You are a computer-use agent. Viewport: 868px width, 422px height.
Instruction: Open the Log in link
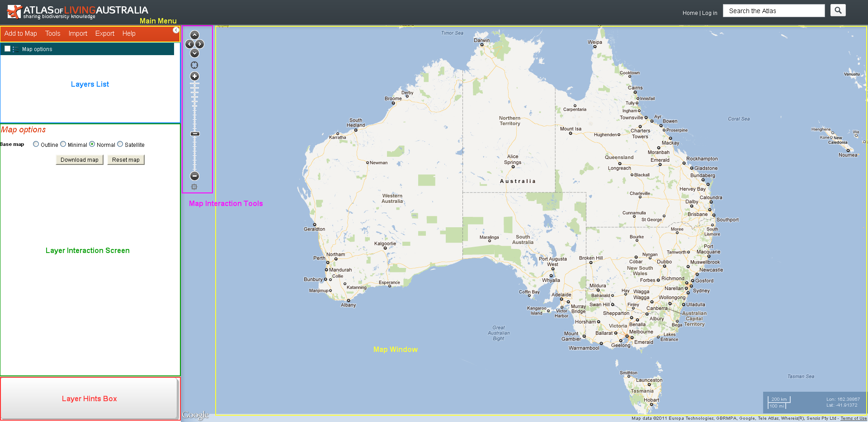[x=710, y=13]
